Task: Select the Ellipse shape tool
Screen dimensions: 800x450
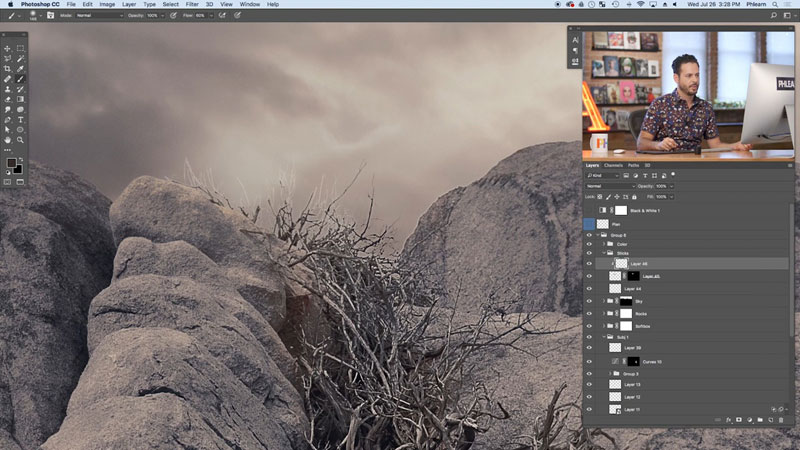Action: 20,130
